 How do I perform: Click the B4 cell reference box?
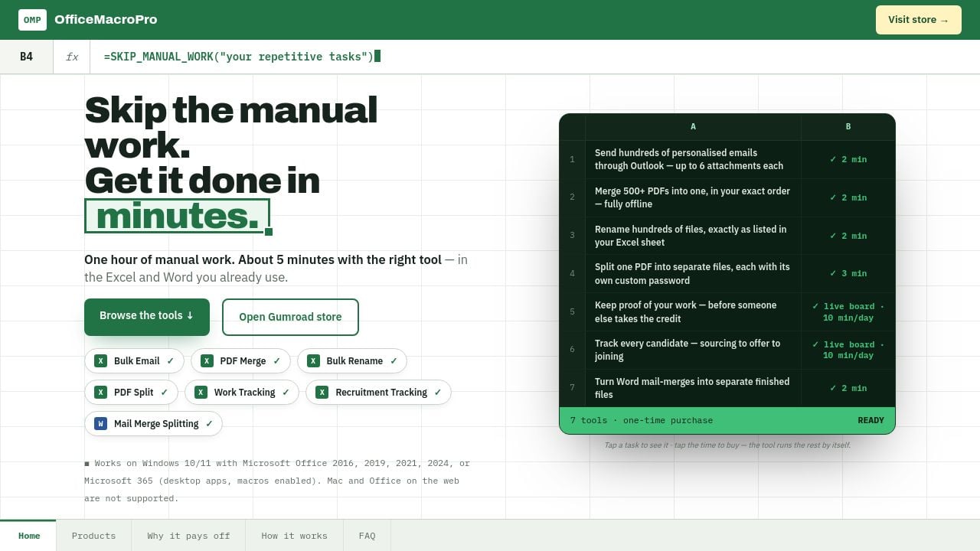[27, 57]
